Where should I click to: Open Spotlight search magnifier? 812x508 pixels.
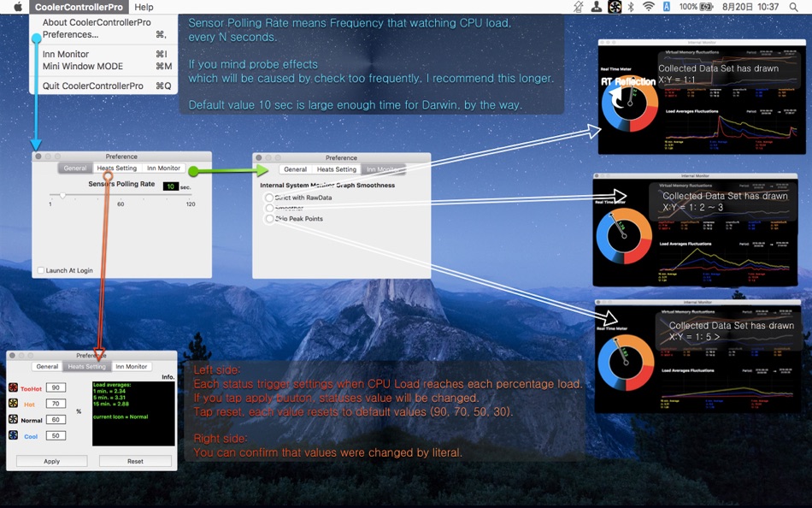(793, 7)
